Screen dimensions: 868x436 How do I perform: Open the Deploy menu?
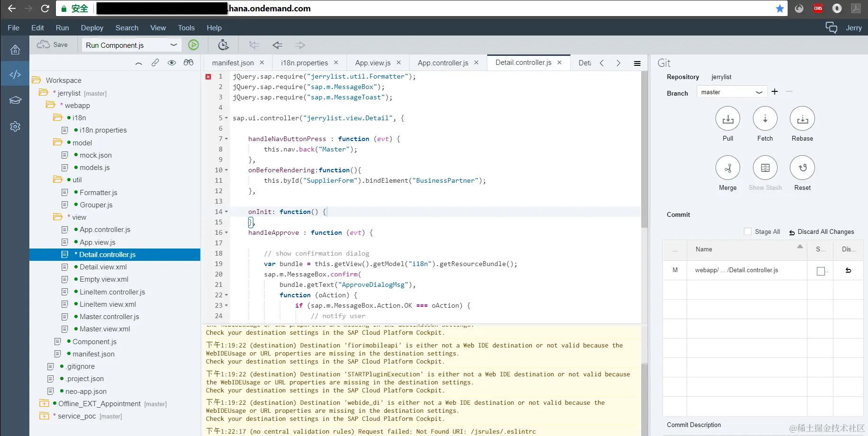tap(92, 28)
